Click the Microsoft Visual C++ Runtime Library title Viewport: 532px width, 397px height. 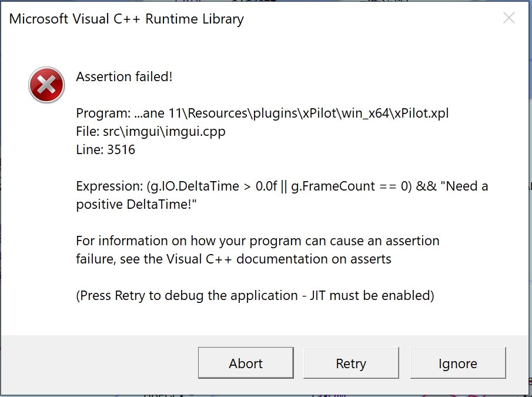coord(126,19)
